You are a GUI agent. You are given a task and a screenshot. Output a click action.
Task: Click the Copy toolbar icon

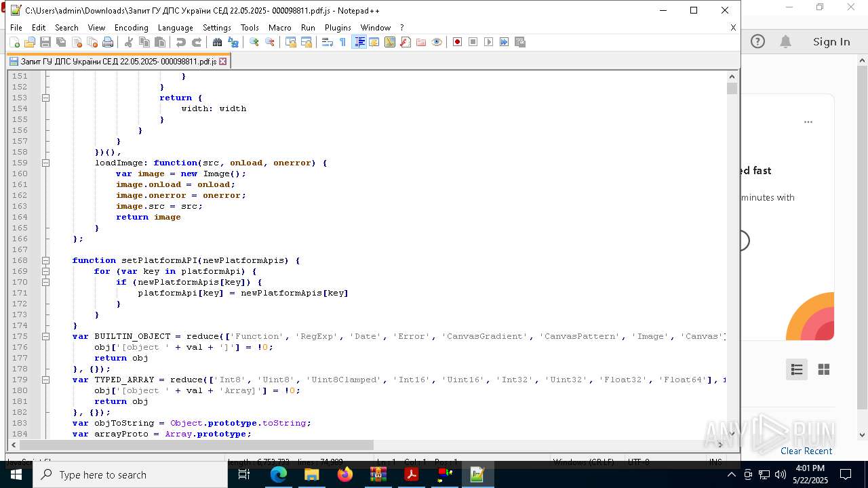pos(144,42)
